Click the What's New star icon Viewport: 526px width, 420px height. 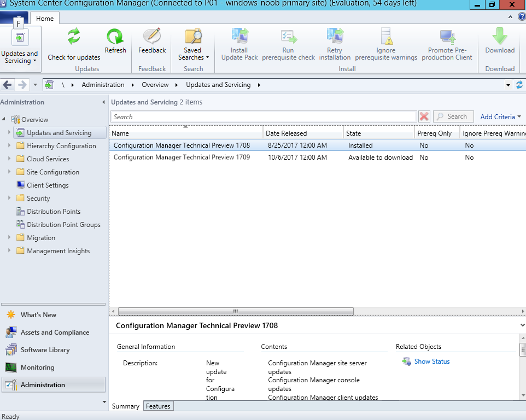tap(11, 314)
